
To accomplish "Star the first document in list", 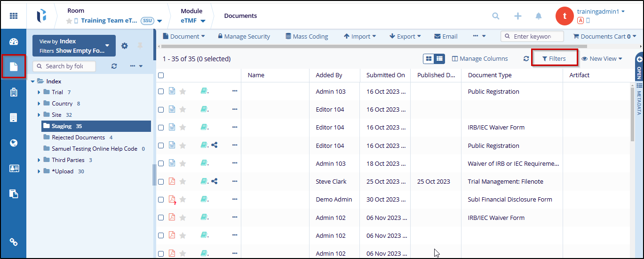I will point(183,92).
